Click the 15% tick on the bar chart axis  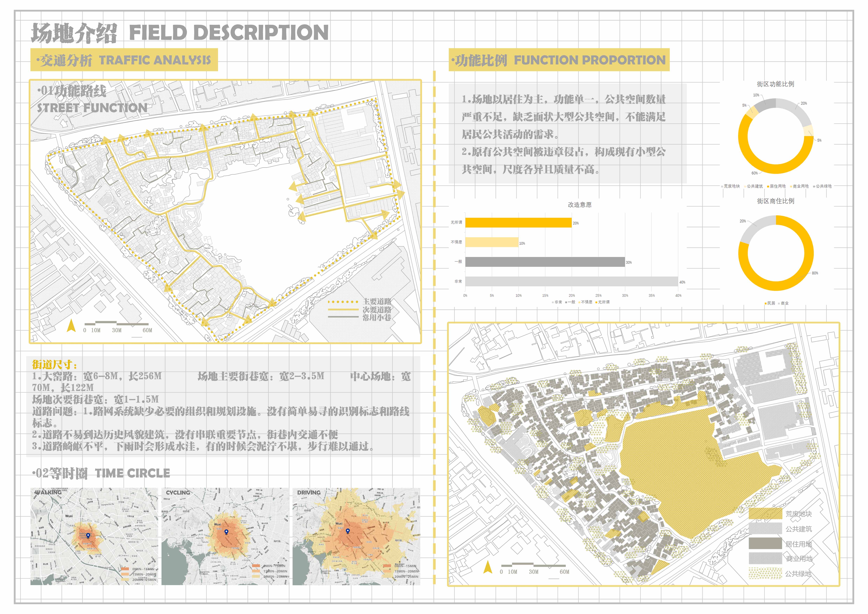click(x=545, y=296)
